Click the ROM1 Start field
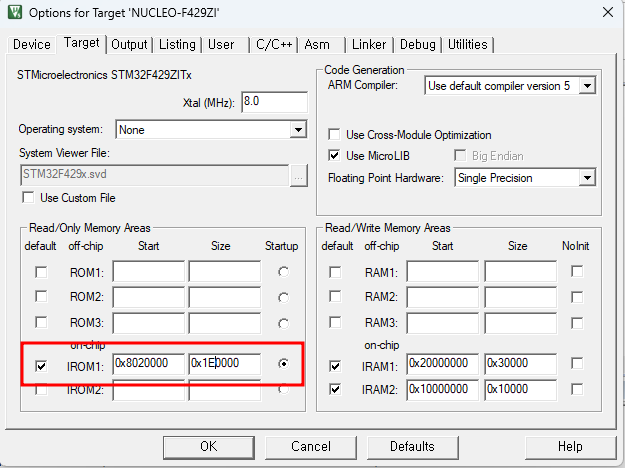The height and width of the screenshot is (468, 625). [x=149, y=271]
